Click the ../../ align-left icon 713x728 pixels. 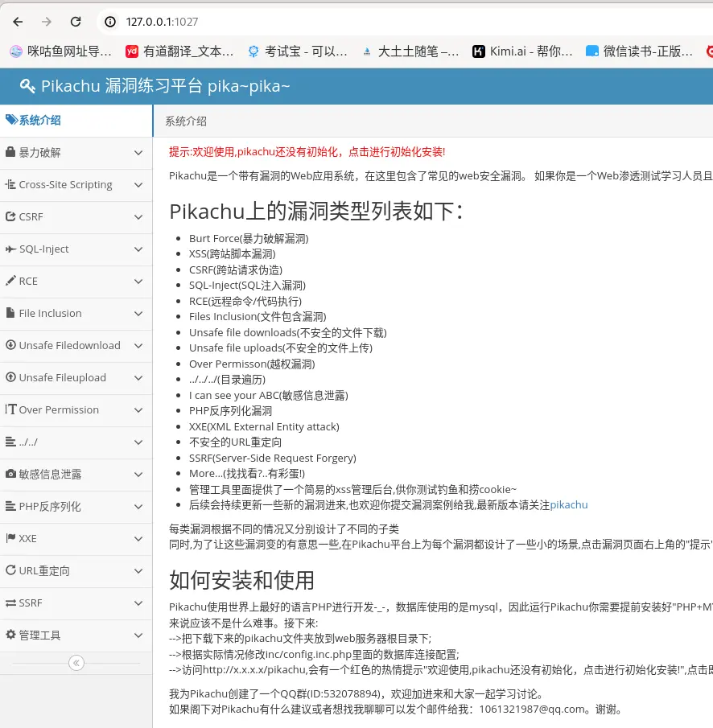(10, 442)
